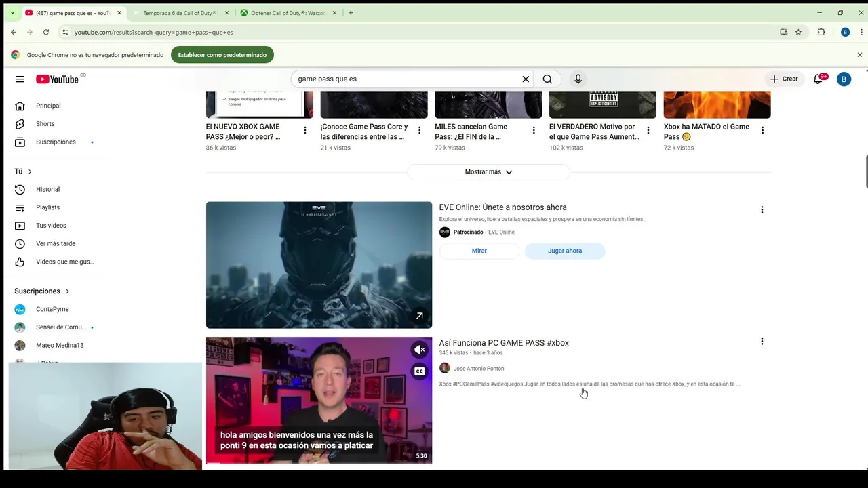Dismiss the default browser notification bar
This screenshot has width=868, height=488.
tap(859, 55)
